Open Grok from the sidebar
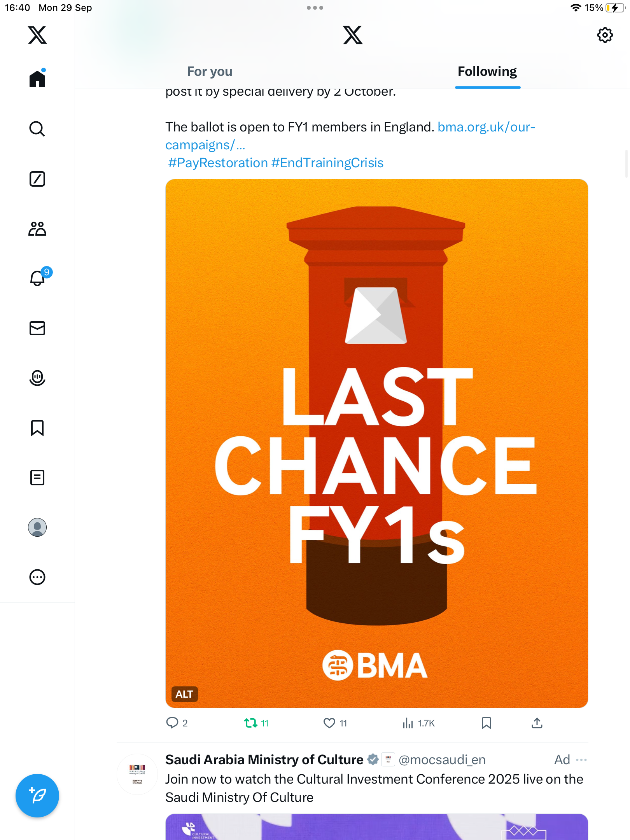630x840 pixels. coord(37,179)
